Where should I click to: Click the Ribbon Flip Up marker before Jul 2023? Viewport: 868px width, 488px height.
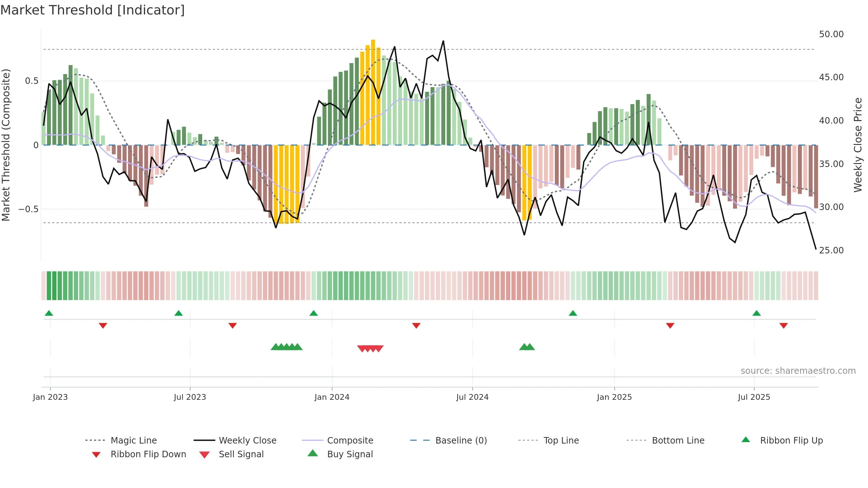(x=178, y=313)
